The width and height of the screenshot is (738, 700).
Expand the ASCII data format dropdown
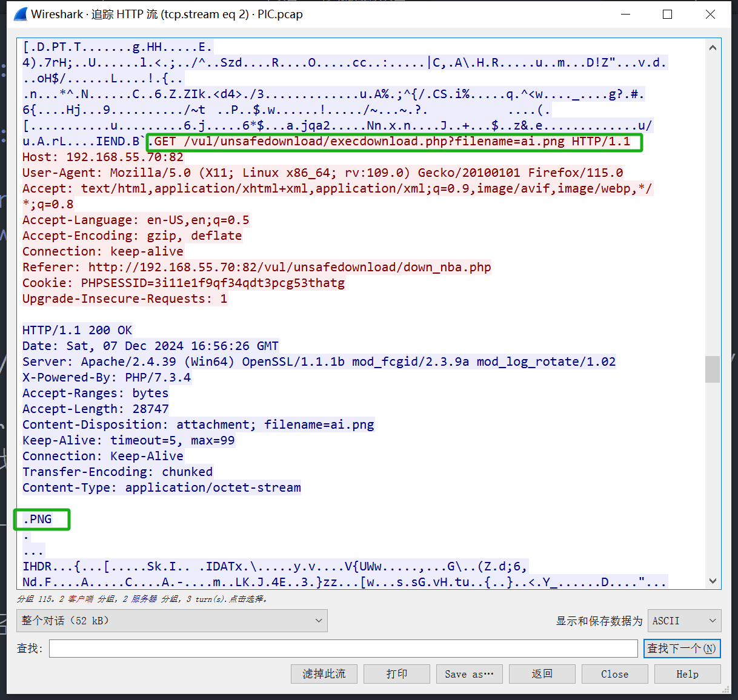tap(684, 621)
